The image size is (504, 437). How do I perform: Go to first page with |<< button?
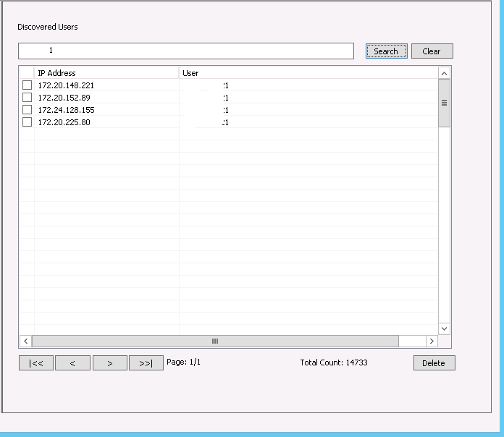[36, 363]
